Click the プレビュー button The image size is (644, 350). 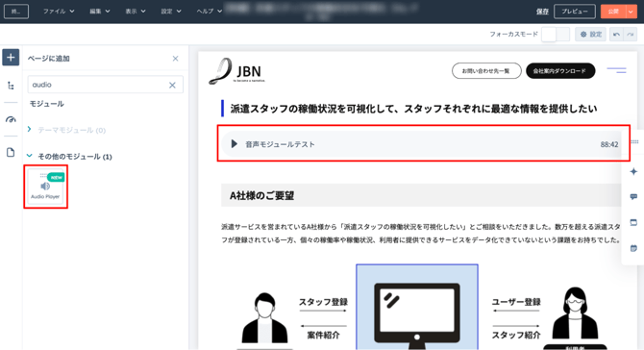[x=574, y=12]
